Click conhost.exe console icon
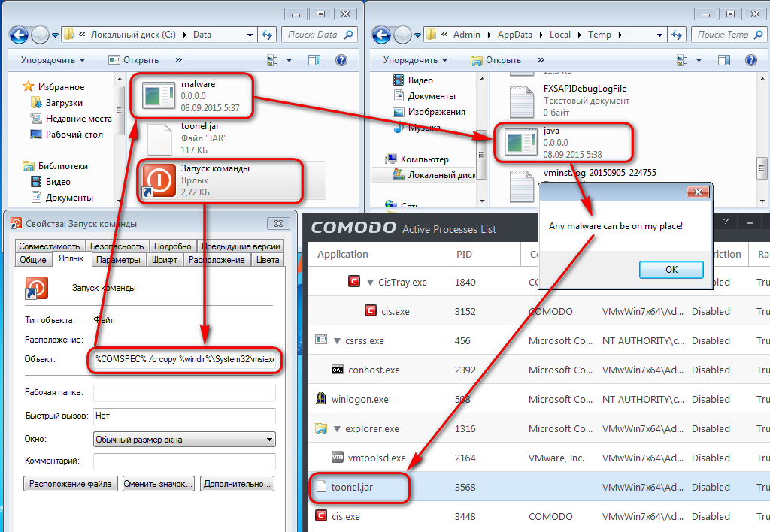Screen dimensions: 770x532 point(338,370)
